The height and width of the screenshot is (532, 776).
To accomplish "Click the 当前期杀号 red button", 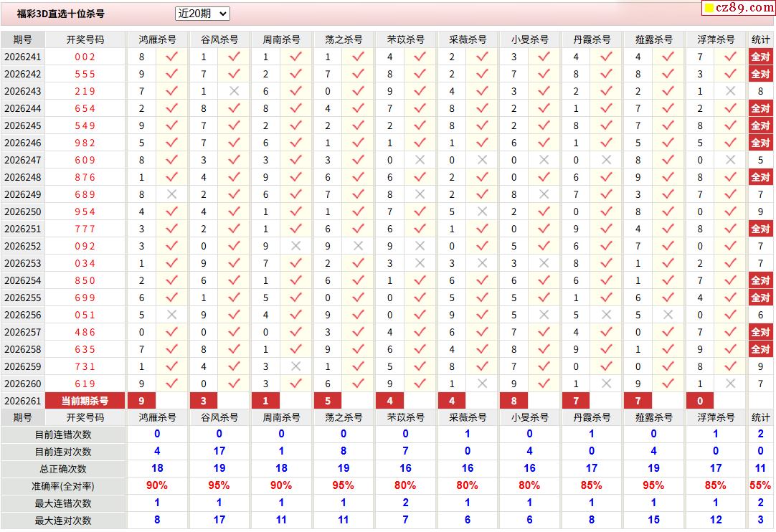I will (85, 401).
